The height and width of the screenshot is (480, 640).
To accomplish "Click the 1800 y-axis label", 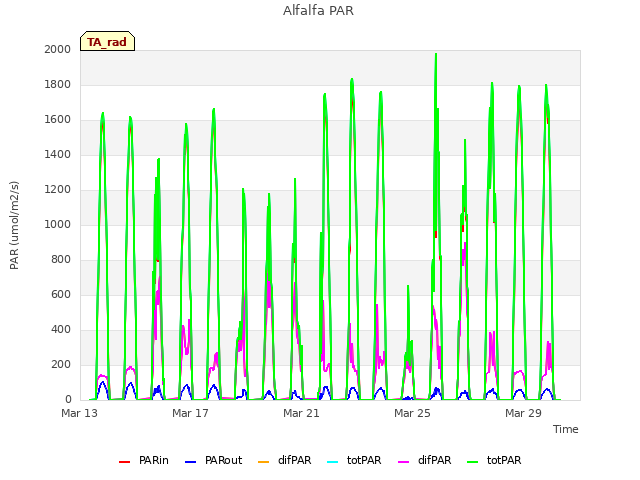I will pos(58,84).
